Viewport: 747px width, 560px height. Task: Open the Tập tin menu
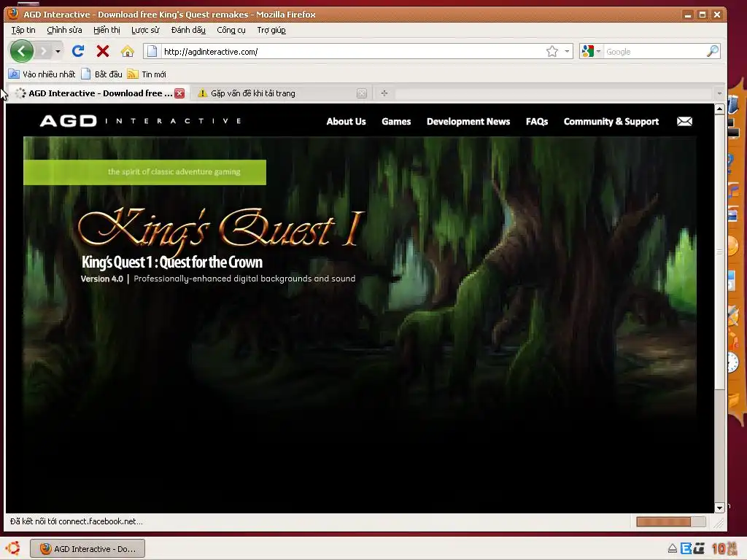click(23, 30)
